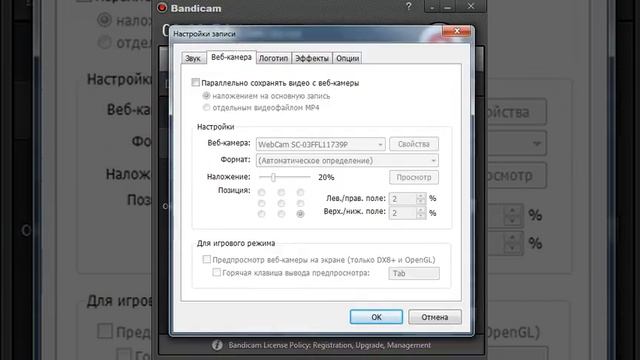Toggle preview hotkey checkbox
Viewport: 640px width, 360px height.
(217, 272)
